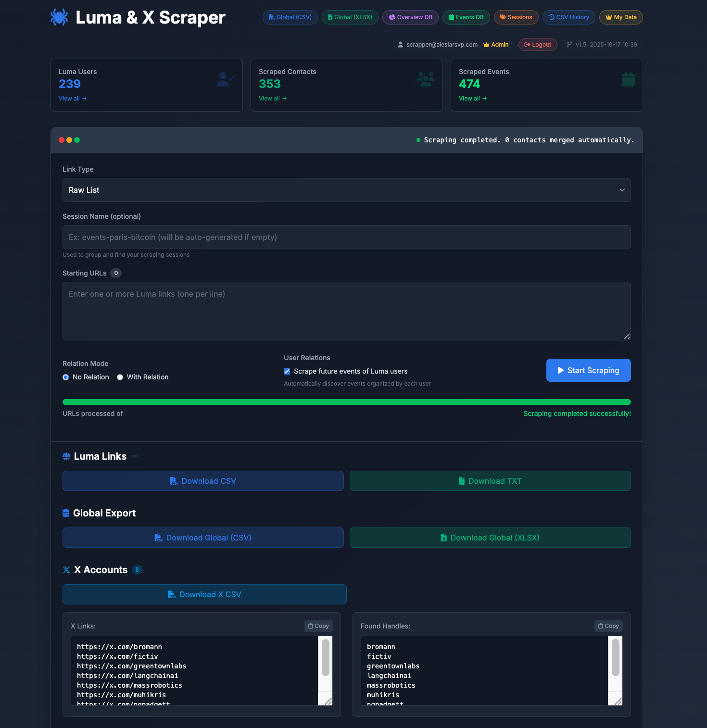Select the With Relation radio option
The height and width of the screenshot is (728, 707).
click(x=120, y=377)
